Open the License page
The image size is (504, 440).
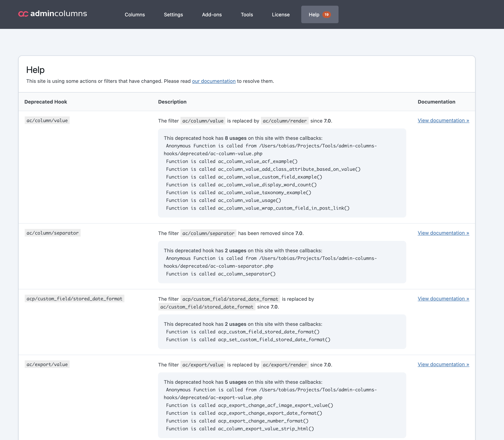[281, 14]
